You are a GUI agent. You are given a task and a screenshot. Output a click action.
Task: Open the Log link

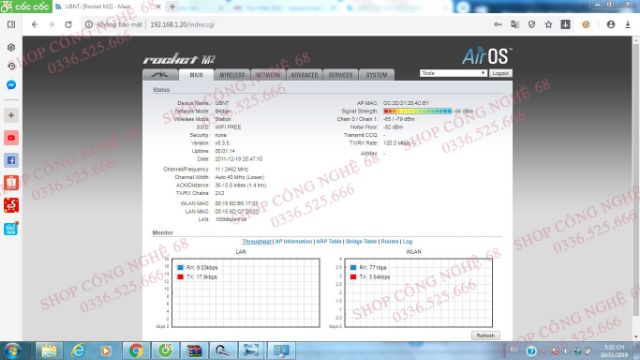tap(407, 242)
